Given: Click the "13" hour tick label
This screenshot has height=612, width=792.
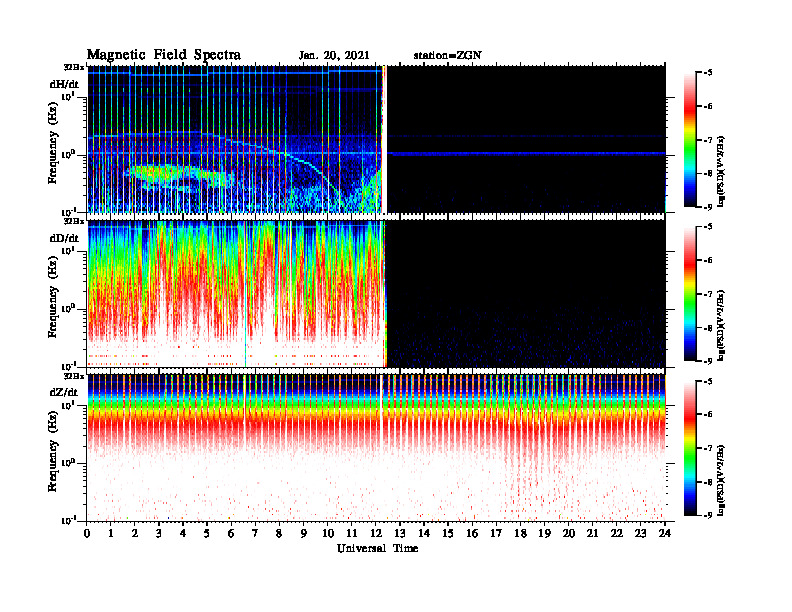Looking at the screenshot, I should [x=400, y=534].
